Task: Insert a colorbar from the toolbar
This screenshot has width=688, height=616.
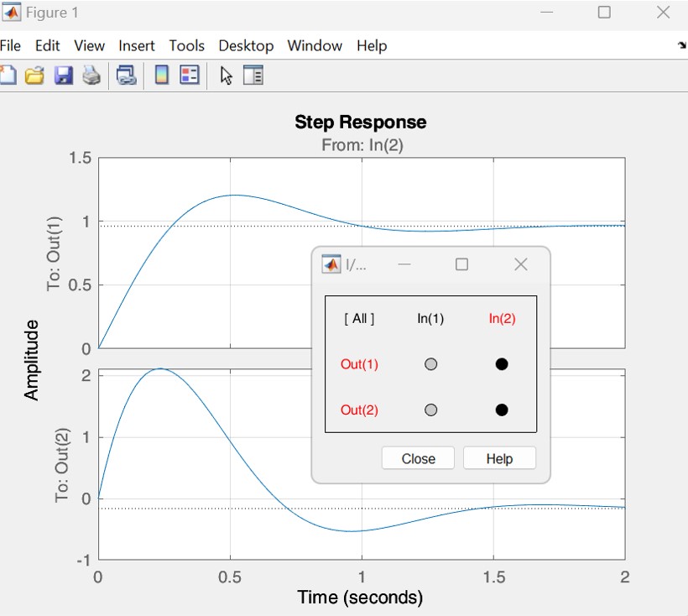Action: click(x=162, y=76)
